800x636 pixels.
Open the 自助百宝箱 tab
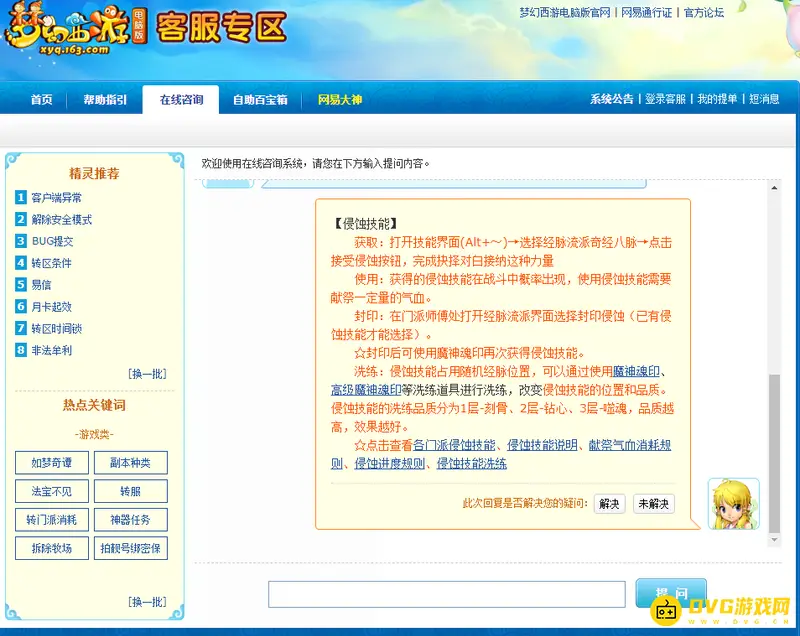260,99
